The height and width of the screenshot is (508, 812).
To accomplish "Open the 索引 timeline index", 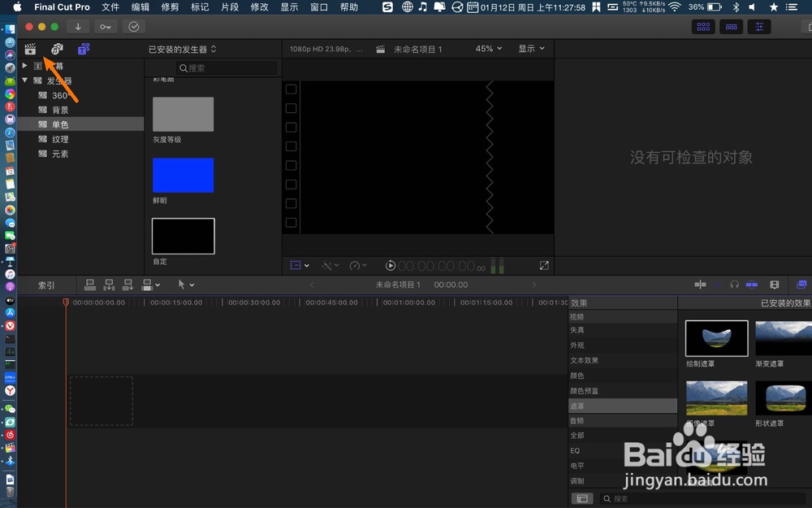I will point(46,285).
